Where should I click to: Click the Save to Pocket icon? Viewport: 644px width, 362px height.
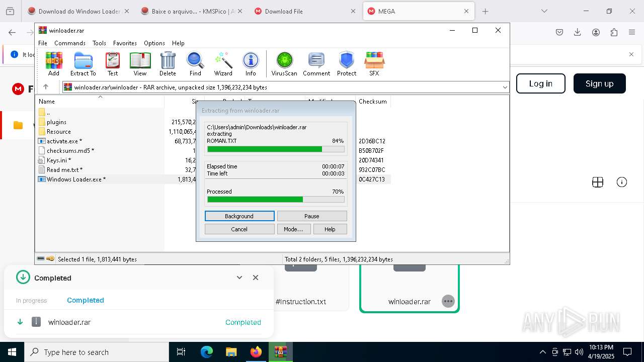click(559, 32)
